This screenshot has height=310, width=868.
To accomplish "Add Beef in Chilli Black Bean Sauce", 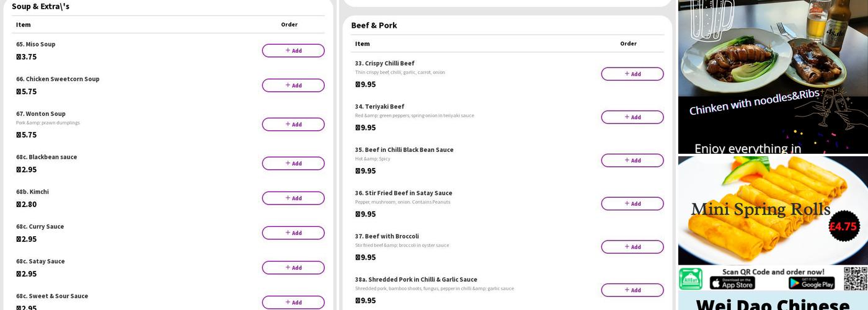I will (632, 161).
